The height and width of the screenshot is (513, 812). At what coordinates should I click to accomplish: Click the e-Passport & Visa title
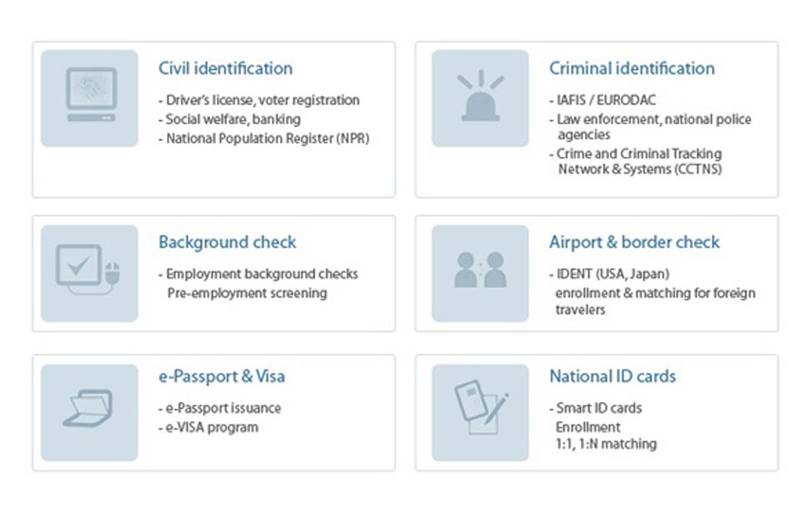pyautogui.click(x=222, y=376)
